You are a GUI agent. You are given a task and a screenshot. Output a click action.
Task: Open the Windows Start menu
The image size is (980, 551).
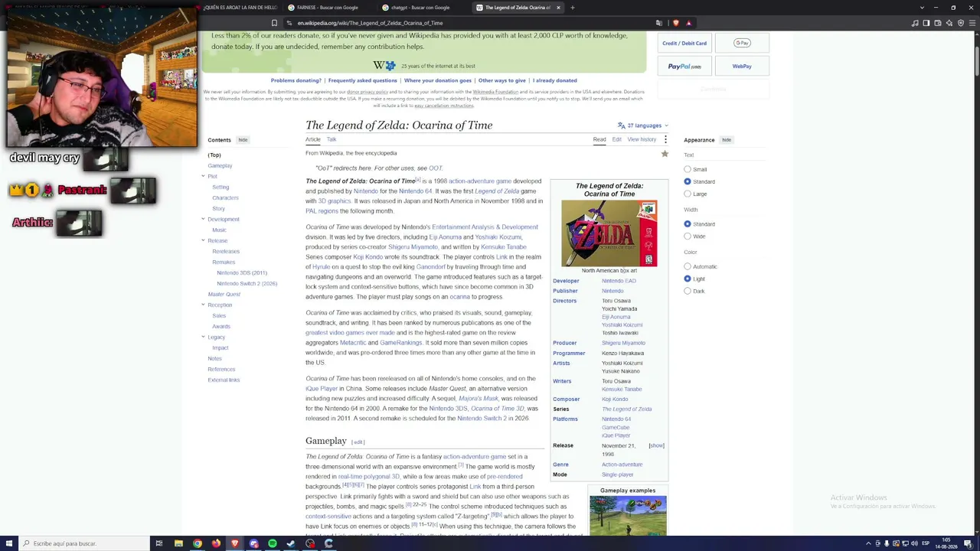[8, 543]
